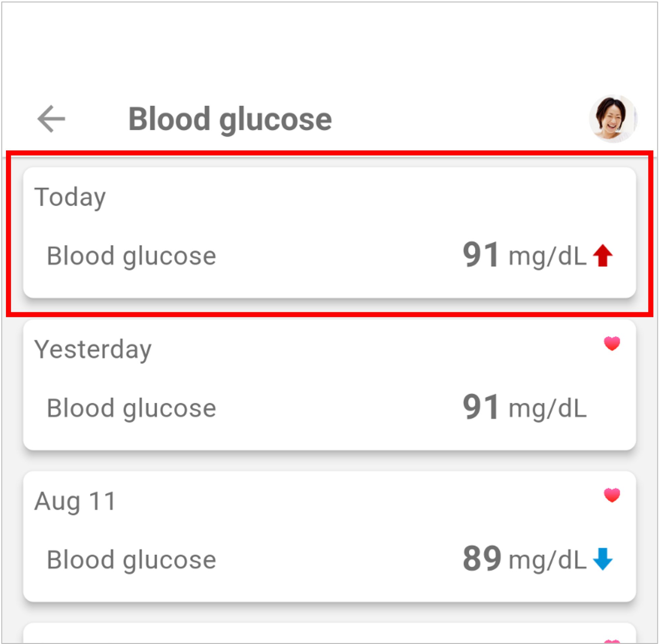
Task: Click Blood glucose label in Yesterday card
Action: (131, 408)
